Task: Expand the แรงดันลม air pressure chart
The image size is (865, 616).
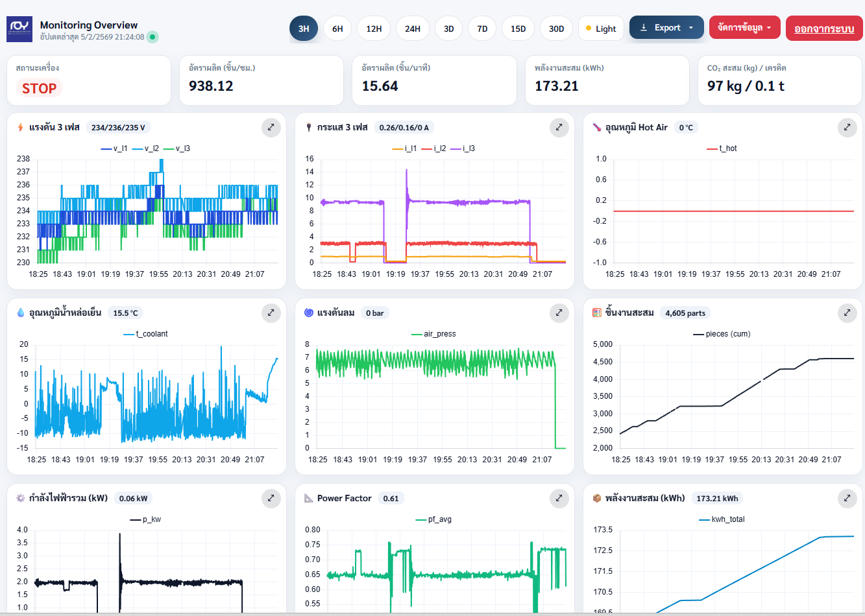Action: pos(559,313)
